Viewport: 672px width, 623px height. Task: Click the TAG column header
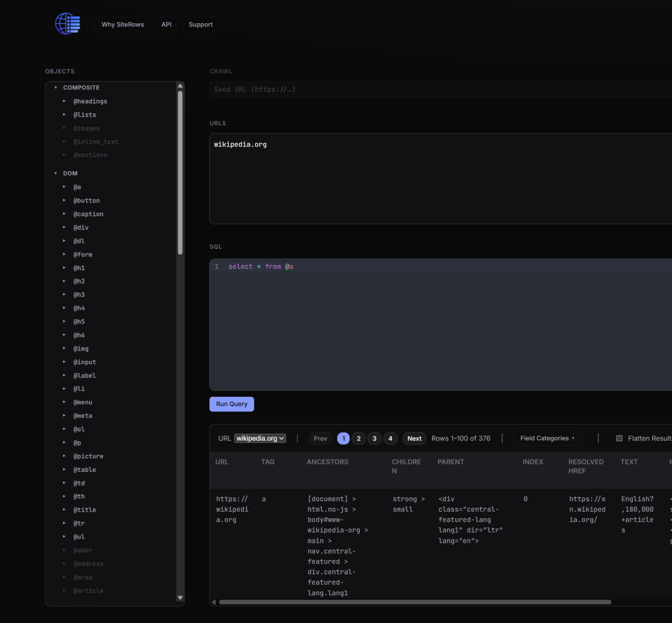(268, 462)
